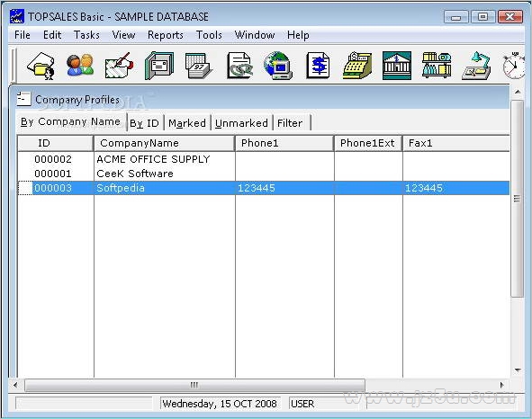Image resolution: width=532 pixels, height=419 pixels.
Task: Open the cash register icon
Action: (357, 66)
